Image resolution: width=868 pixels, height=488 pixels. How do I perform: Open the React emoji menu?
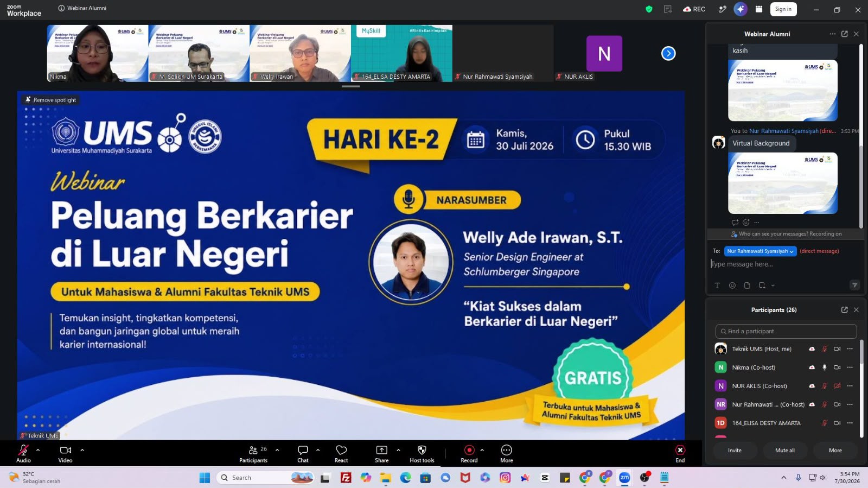point(341,453)
